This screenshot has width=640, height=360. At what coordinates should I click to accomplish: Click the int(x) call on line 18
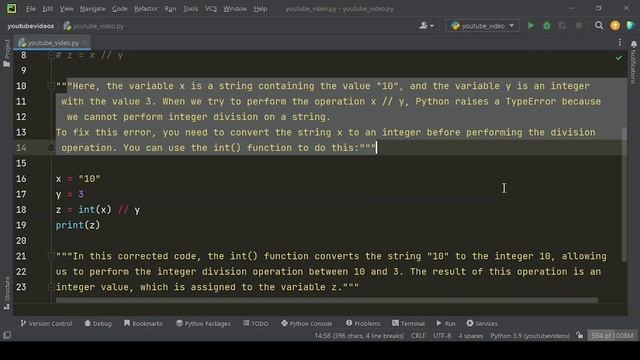95,210
